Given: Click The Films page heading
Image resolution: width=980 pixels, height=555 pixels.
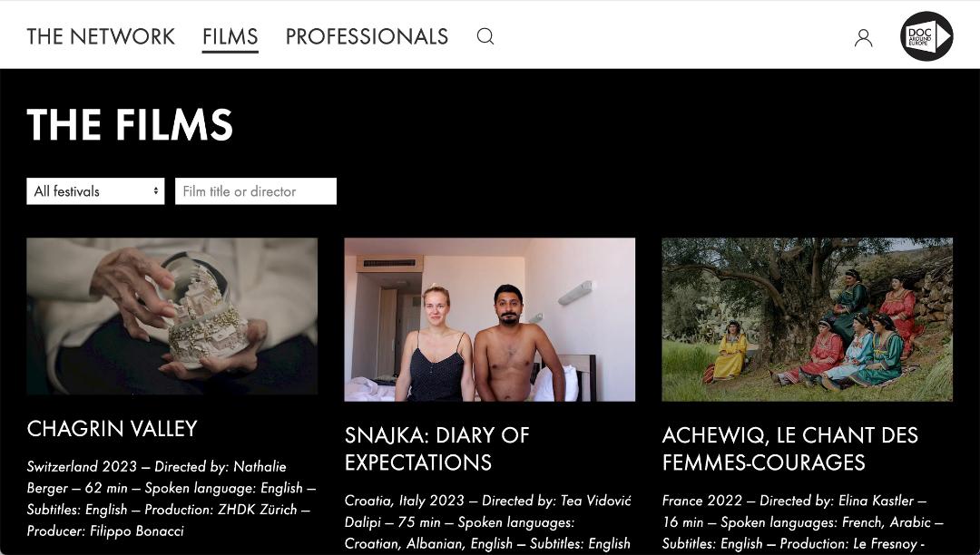Looking at the screenshot, I should click(x=130, y=125).
